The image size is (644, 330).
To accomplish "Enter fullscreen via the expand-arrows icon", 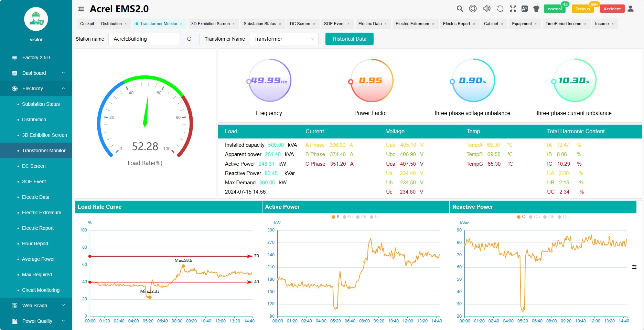I will pos(513,9).
